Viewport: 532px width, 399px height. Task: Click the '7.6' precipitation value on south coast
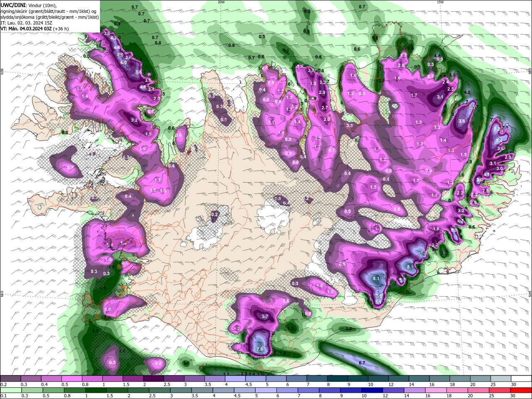pos(260,349)
